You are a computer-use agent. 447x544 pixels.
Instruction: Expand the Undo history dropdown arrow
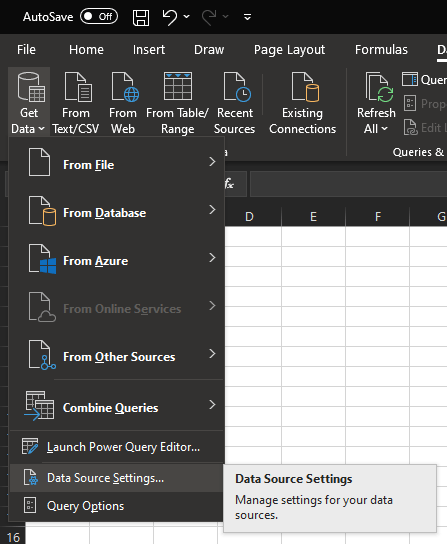[187, 16]
